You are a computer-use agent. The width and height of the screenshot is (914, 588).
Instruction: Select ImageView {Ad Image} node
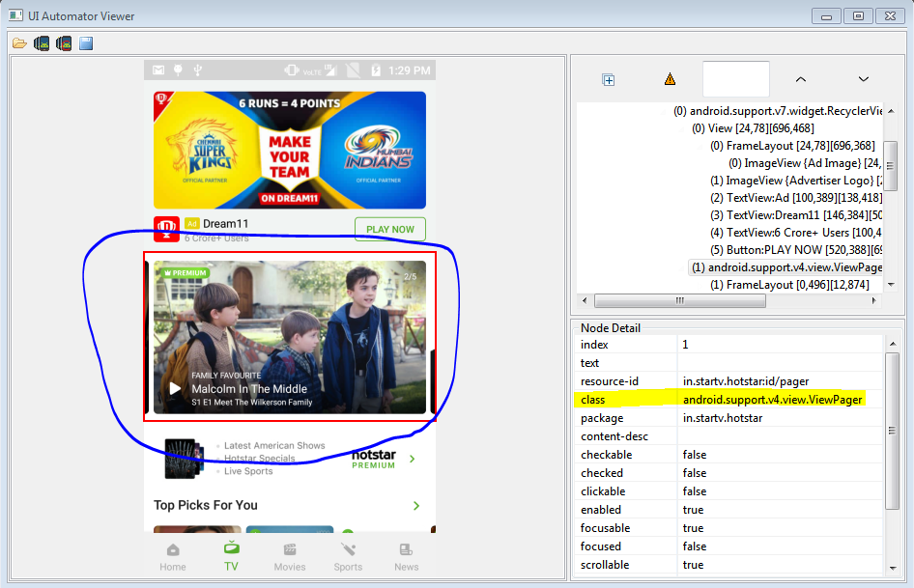[x=805, y=163]
